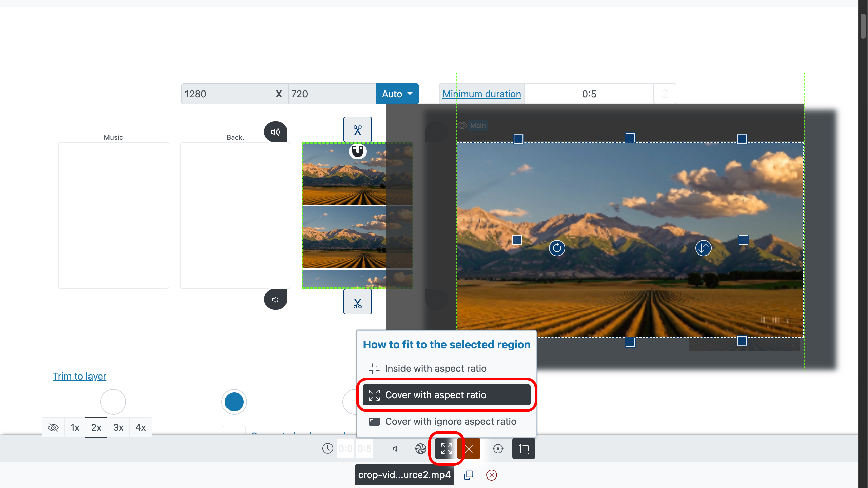This screenshot has height=488, width=868.
Task: Toggle the crossed-eye hide button near 1x
Action: coord(53,427)
